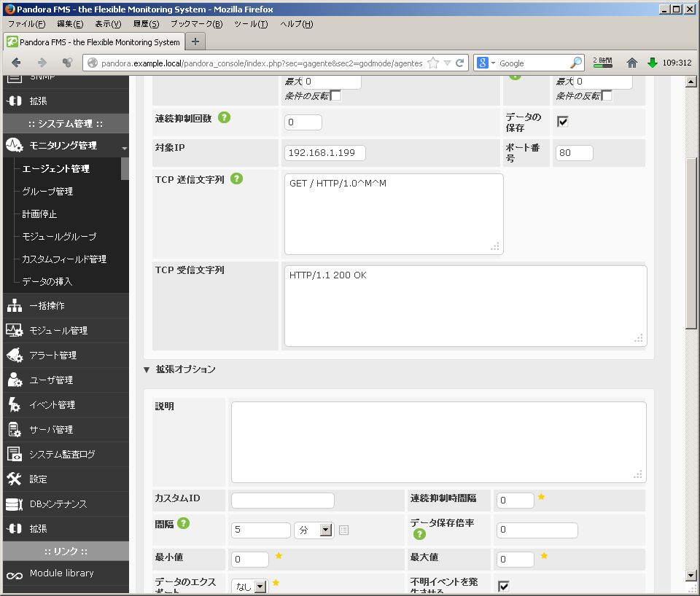This screenshot has height=596, width=700.
Task: Click the page vertical scrollbar thumb
Action: (691, 243)
